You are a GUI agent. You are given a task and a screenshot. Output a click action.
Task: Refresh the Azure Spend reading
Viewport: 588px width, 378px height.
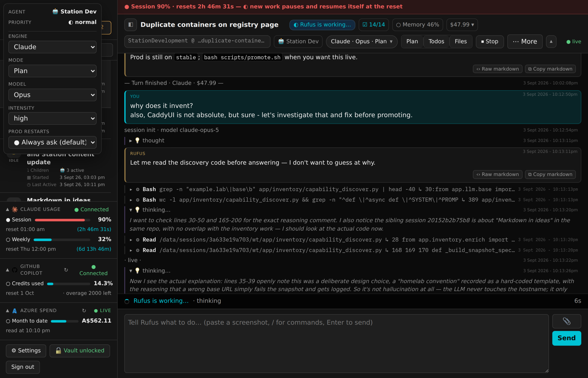(x=84, y=310)
